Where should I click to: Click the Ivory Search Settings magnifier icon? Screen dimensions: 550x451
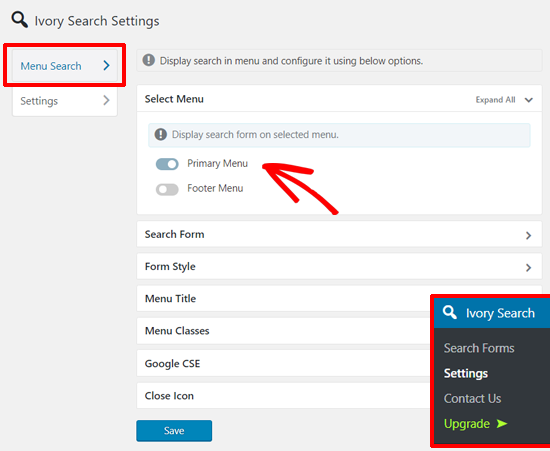click(x=19, y=20)
